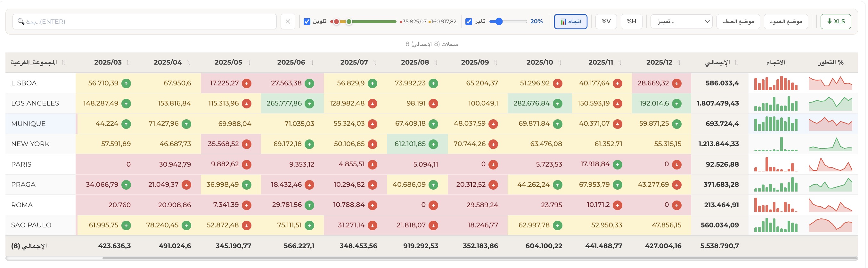Screen dimensions: 868x268
Task: Click the sort arrows beside the 2025/12 header
Action: 679,63
